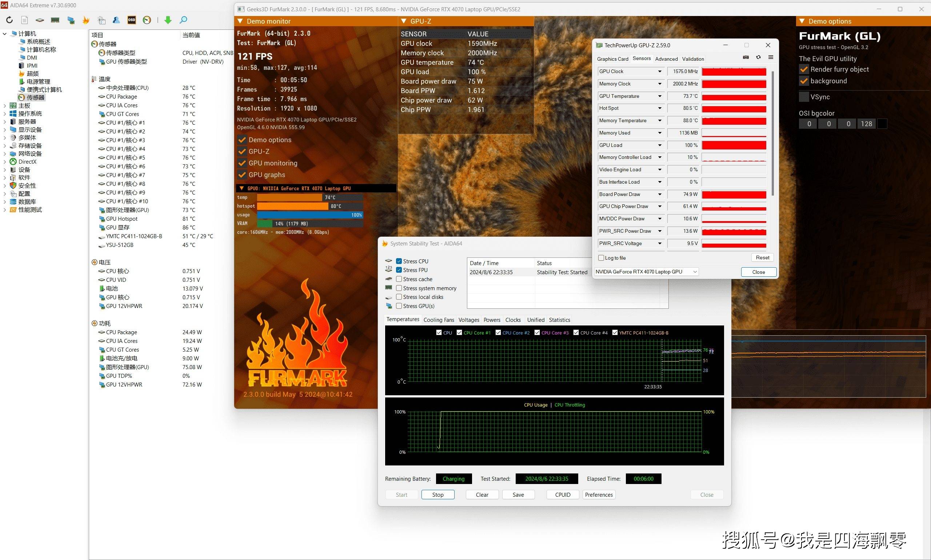Select 电源管理 item in the AIDA64 tree
This screenshot has width=931, height=560.
coord(35,81)
